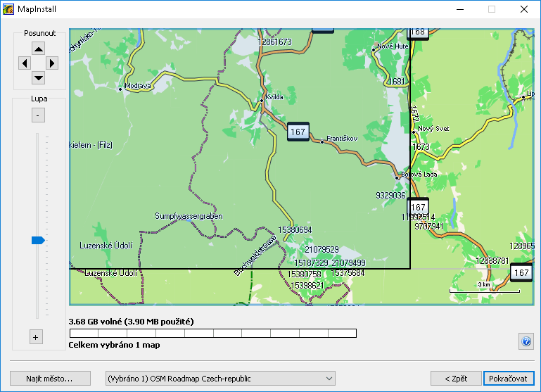Open help via the question mark icon

tap(526, 341)
